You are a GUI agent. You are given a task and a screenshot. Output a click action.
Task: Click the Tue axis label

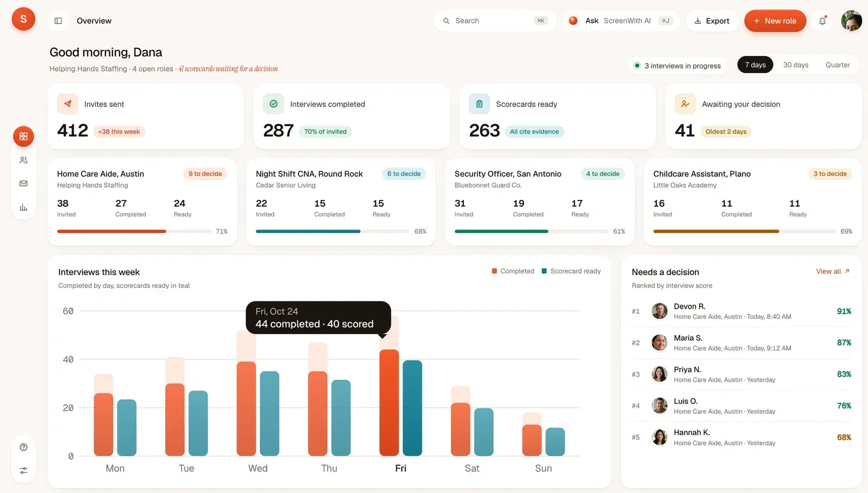tap(186, 468)
